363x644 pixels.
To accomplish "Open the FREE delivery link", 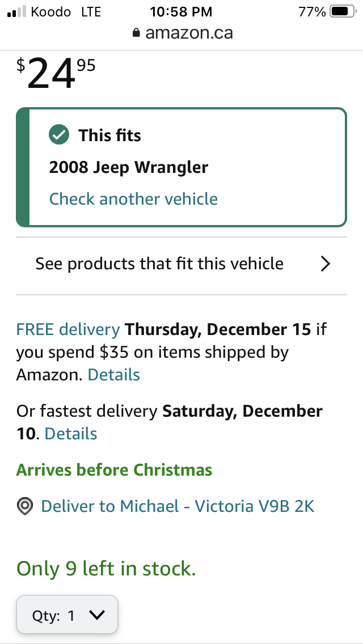I will point(68,329).
